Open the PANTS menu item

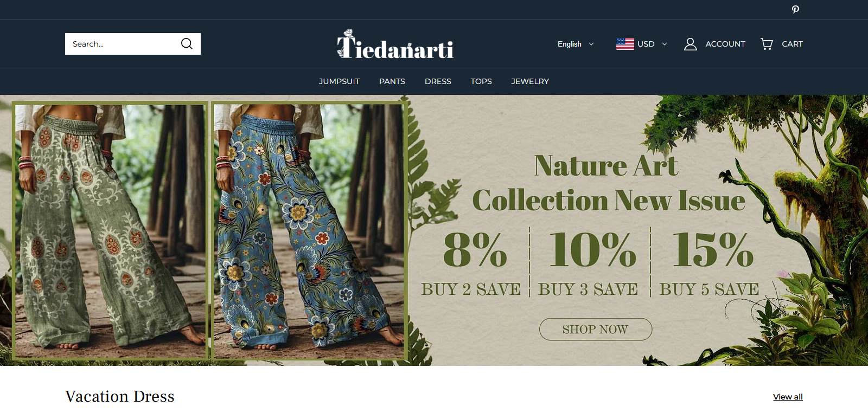pos(392,81)
